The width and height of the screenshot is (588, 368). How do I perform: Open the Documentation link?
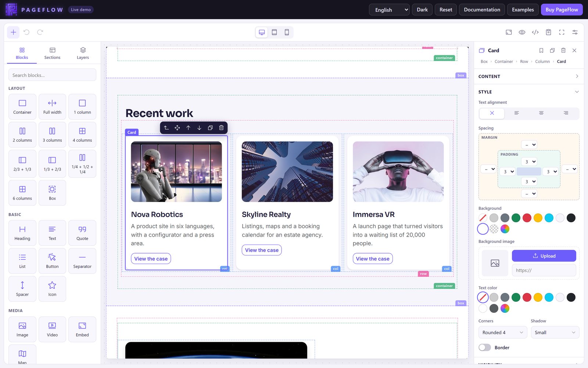pyautogui.click(x=482, y=10)
